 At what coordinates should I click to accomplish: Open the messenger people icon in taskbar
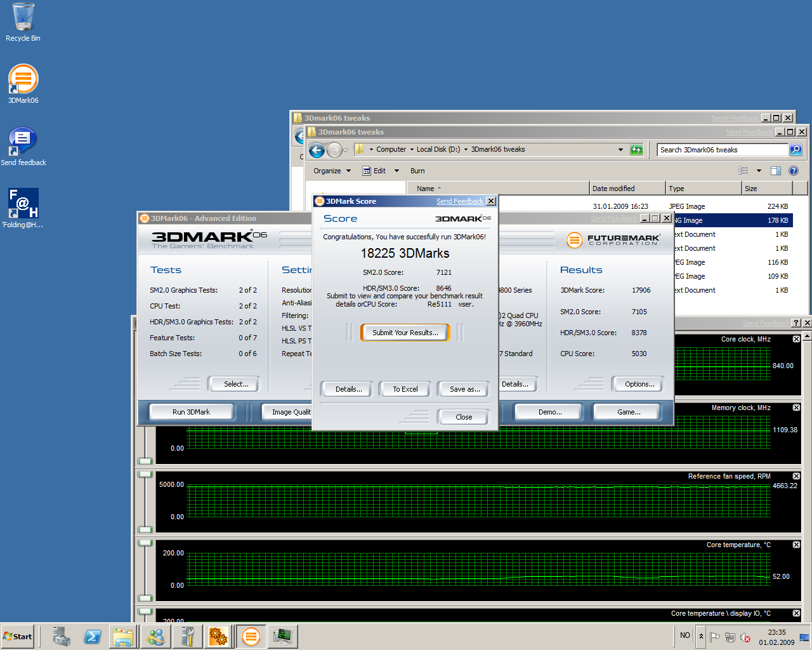tap(155, 636)
